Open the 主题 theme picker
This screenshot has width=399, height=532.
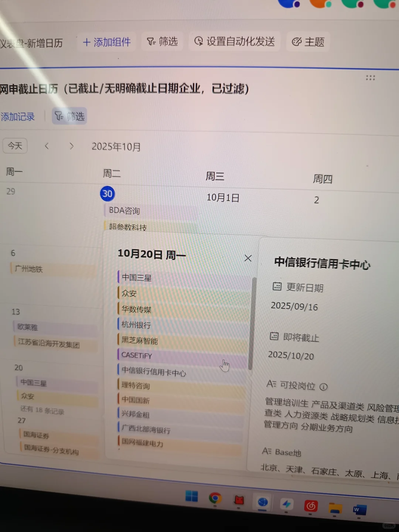(308, 42)
